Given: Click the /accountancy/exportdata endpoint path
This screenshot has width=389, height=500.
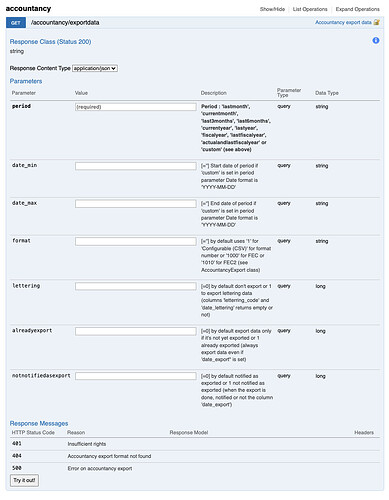Looking at the screenshot, I should (x=65, y=23).
